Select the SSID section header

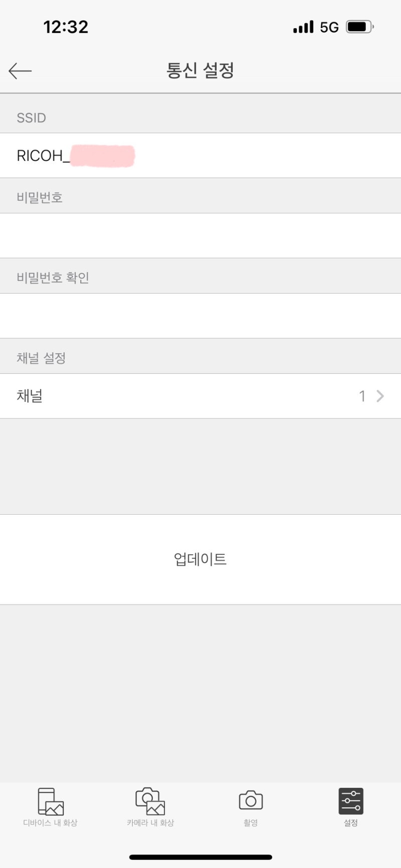pyautogui.click(x=30, y=117)
